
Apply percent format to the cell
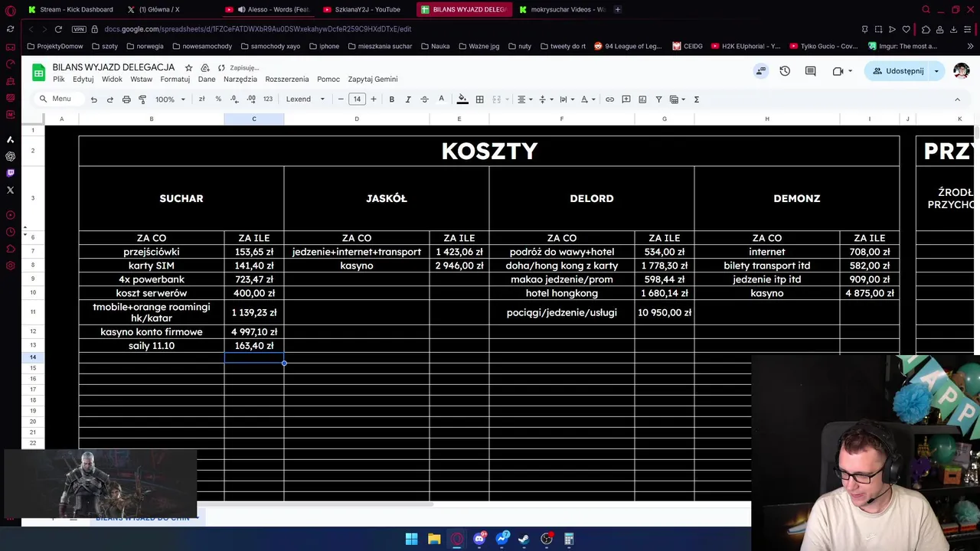pyautogui.click(x=218, y=99)
